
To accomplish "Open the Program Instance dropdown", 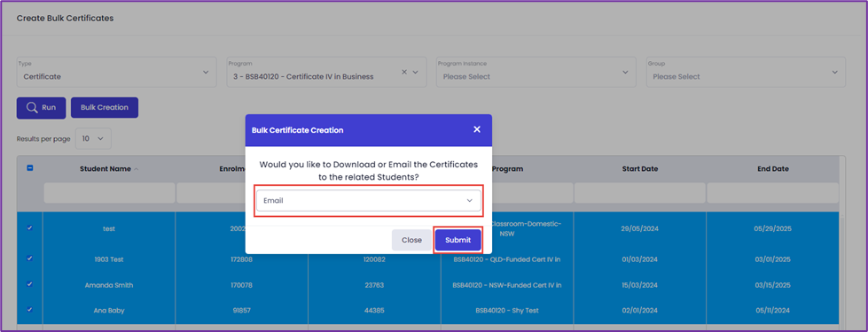I will coord(536,72).
